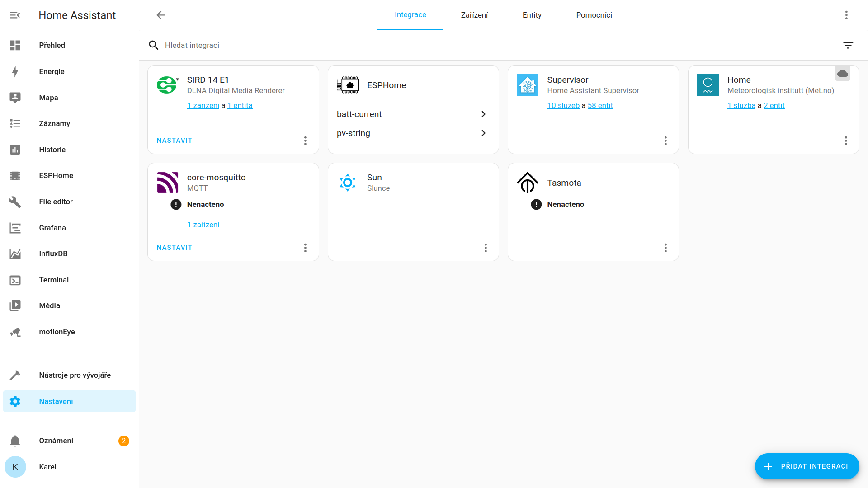Open Grafana from the sidebar
Viewport: 868px width, 488px height.
point(52,228)
